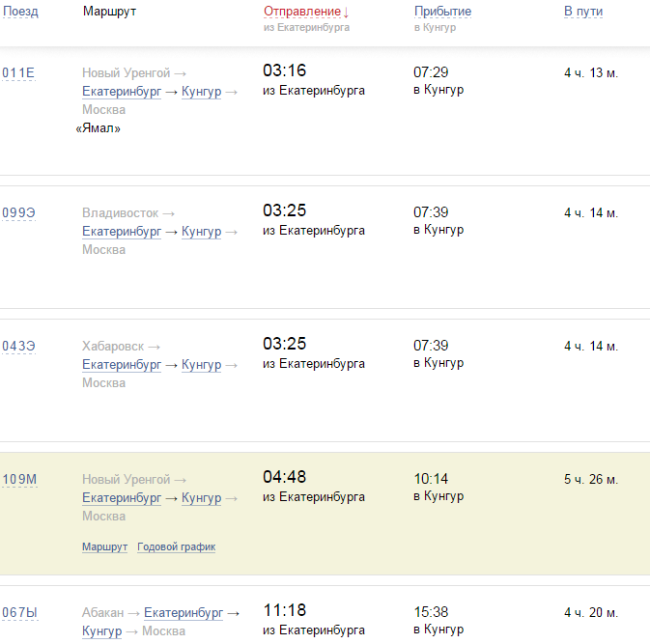This screenshot has width=650, height=644.
Task: Click Кунгур in the highlighted 109М row
Action: pos(202,498)
